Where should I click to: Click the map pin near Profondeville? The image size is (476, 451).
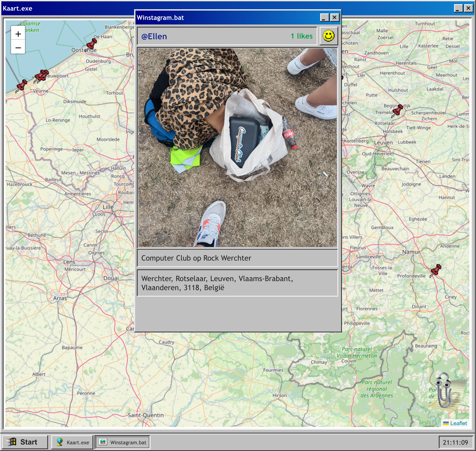436,270
